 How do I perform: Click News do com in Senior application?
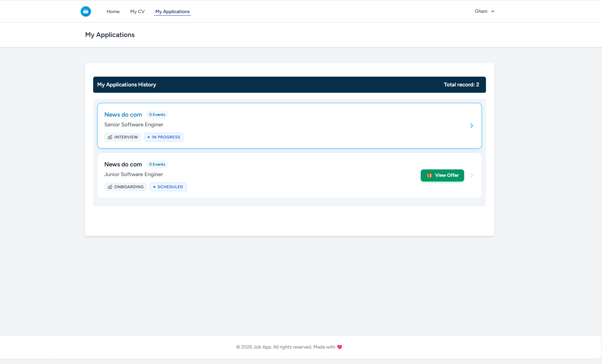pyautogui.click(x=123, y=115)
